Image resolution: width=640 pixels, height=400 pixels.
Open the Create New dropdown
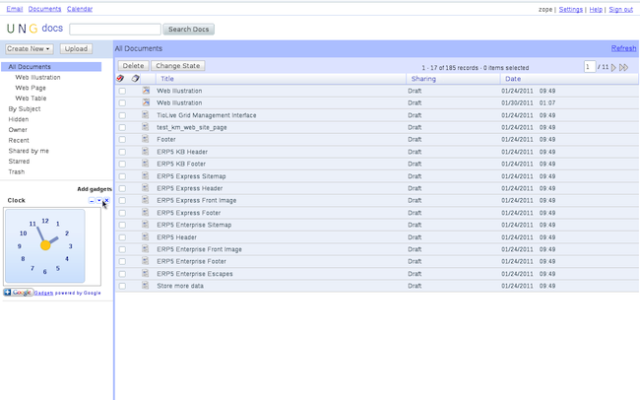(x=30, y=48)
